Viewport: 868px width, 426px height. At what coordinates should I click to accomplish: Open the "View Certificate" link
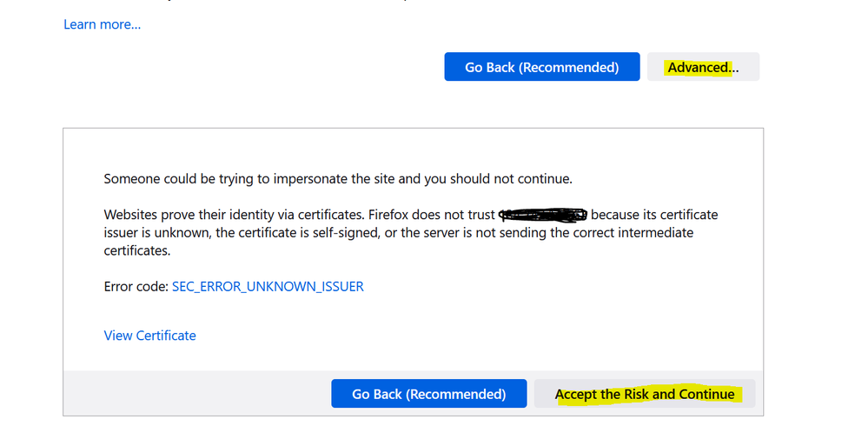click(149, 336)
